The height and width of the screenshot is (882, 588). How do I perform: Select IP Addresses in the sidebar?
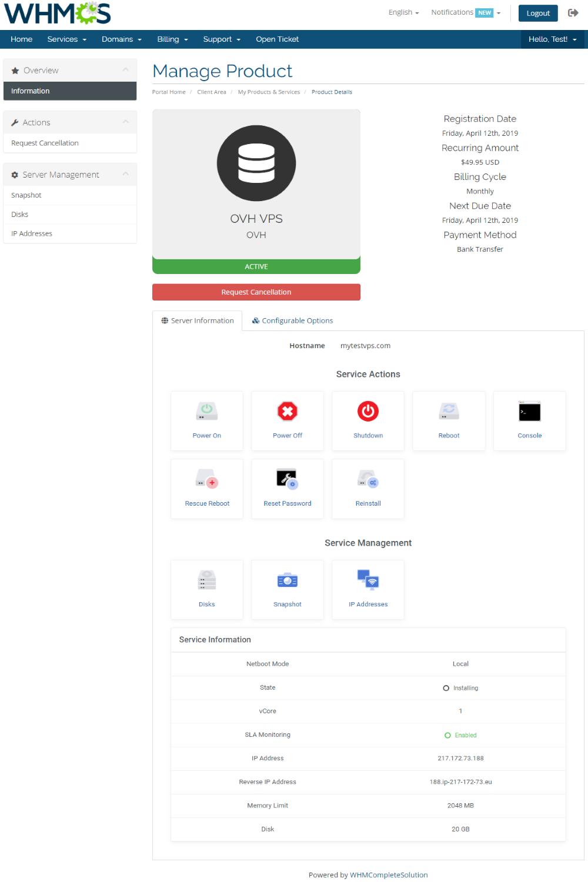tap(70, 233)
